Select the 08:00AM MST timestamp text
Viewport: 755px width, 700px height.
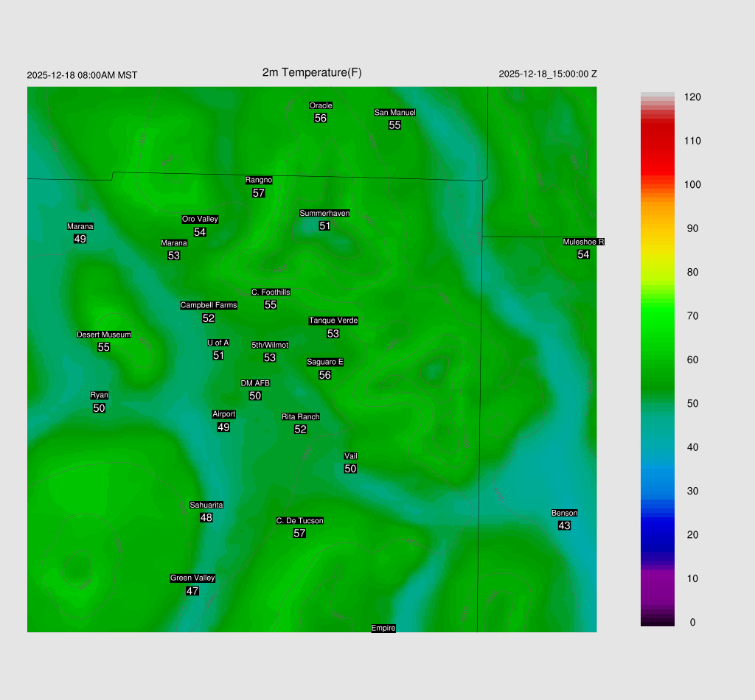click(82, 75)
